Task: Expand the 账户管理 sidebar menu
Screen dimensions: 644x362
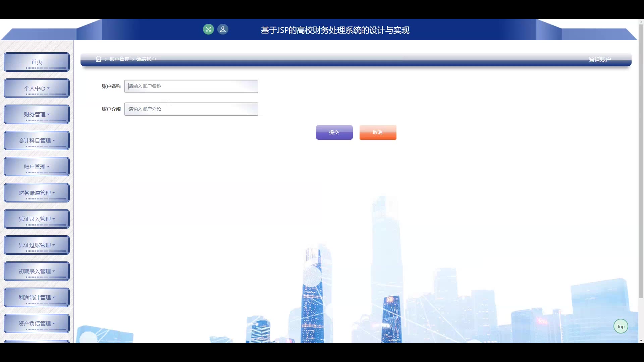Action: [37, 167]
